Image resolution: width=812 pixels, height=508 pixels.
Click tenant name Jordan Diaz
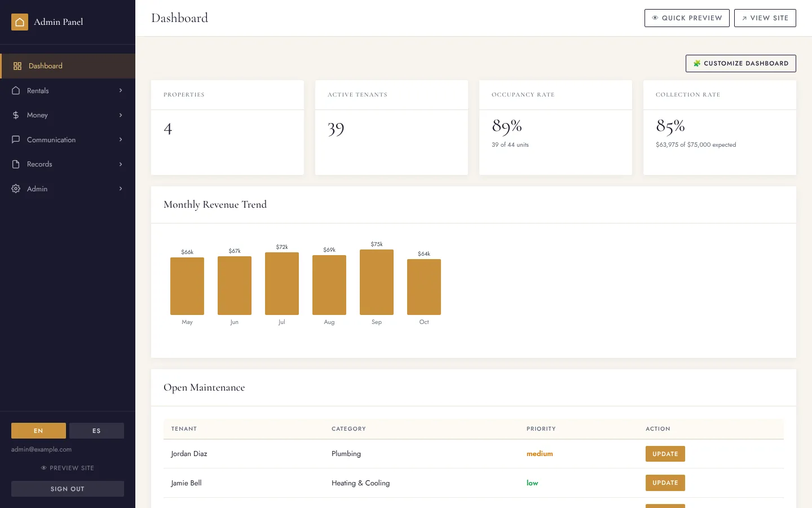click(x=189, y=454)
